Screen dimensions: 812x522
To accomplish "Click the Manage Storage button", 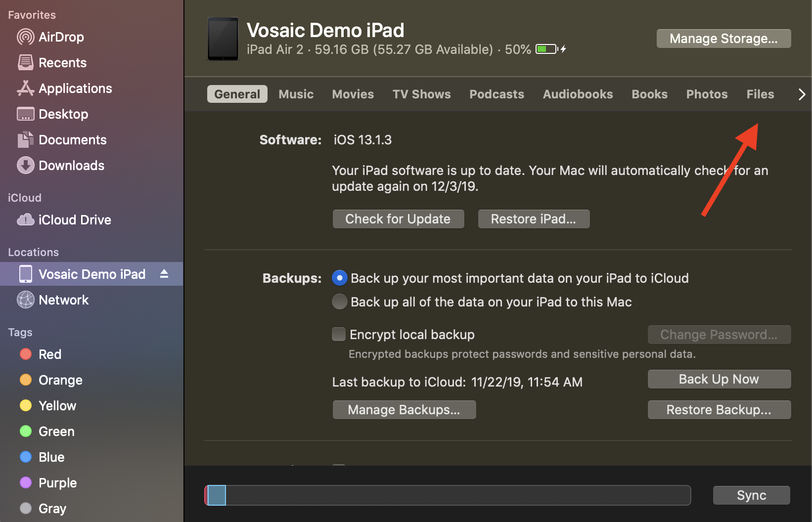I will 724,39.
